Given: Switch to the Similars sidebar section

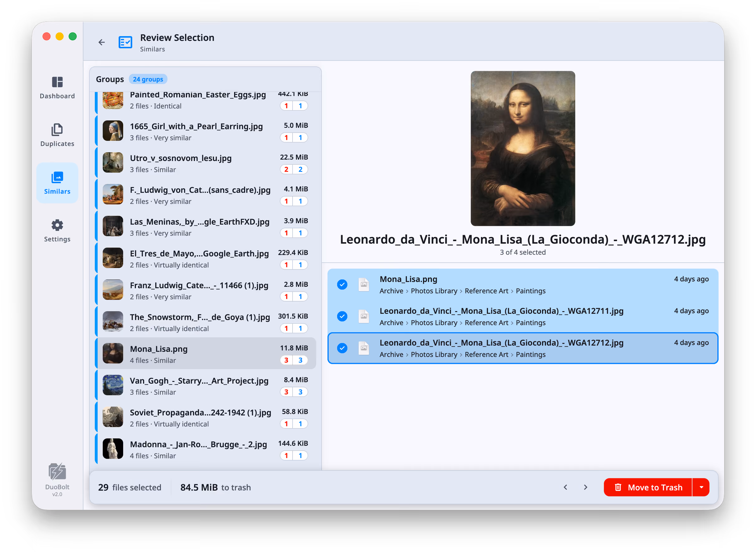Looking at the screenshot, I should click(57, 183).
